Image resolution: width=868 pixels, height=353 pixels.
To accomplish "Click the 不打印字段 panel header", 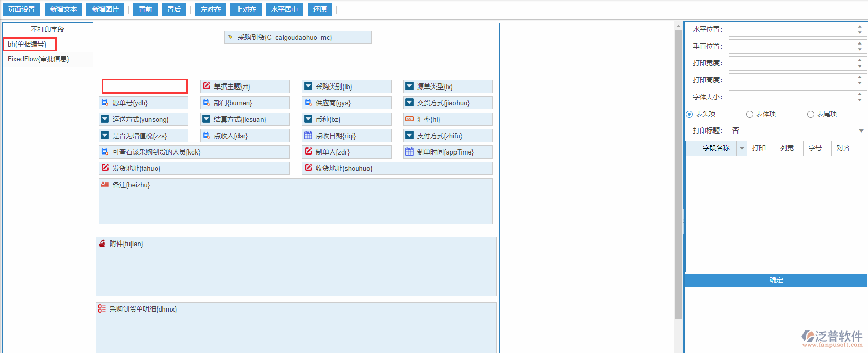I will (x=48, y=30).
